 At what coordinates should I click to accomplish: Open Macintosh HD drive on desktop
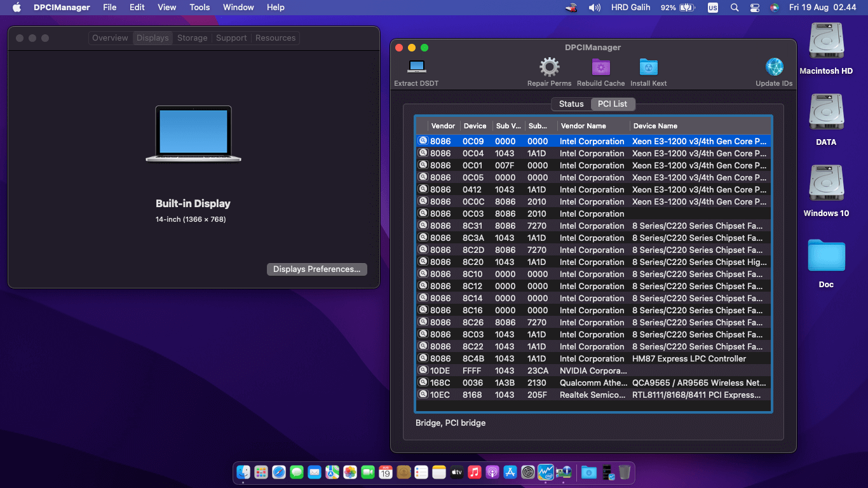826,41
